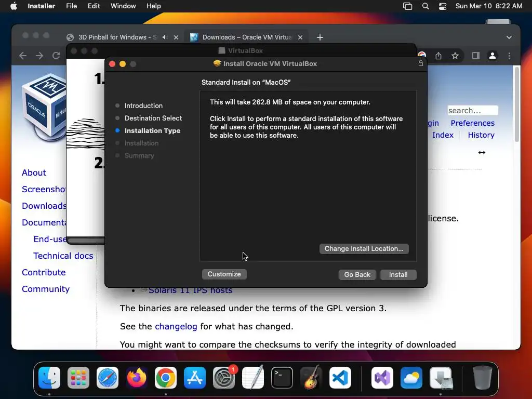Click the Install button
The width and height of the screenshot is (532, 399).
(x=398, y=274)
